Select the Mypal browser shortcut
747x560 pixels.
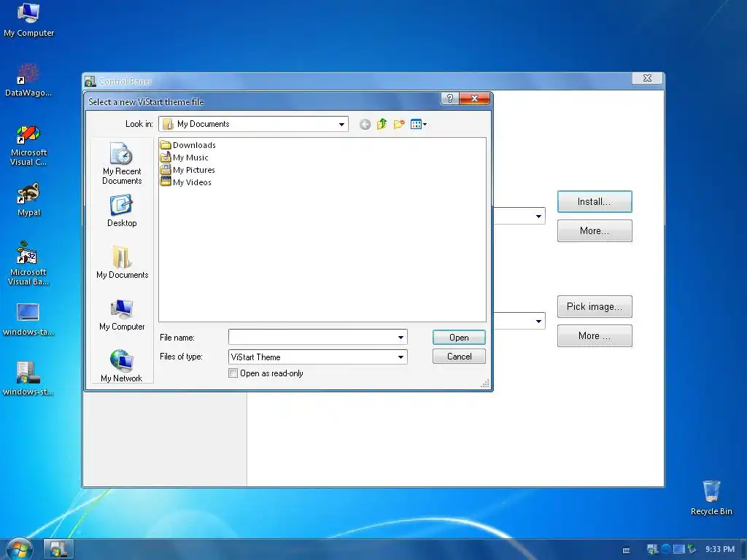[x=28, y=199]
